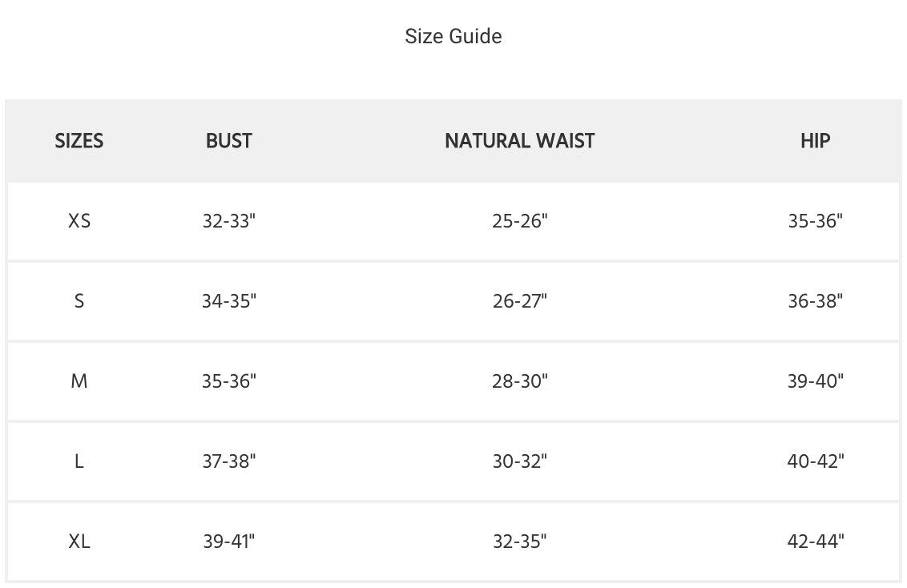The image size is (907, 588).
Task: Select the L size row label
Action: (79, 461)
